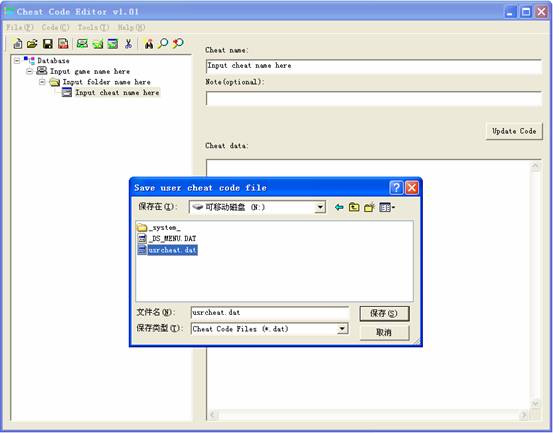Collapse the 'Input game name here' node
Image resolution: width=553 pixels, height=433 pixels.
(x=30, y=71)
